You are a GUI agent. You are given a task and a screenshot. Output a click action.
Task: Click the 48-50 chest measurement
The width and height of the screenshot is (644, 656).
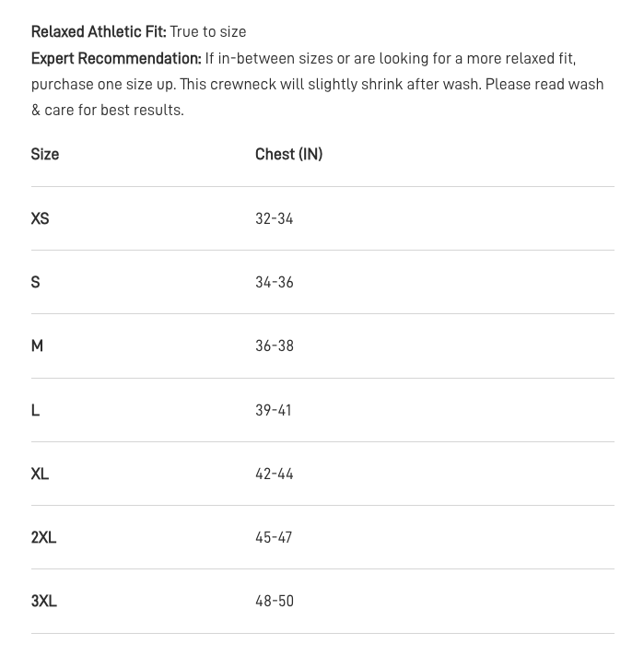tap(274, 601)
